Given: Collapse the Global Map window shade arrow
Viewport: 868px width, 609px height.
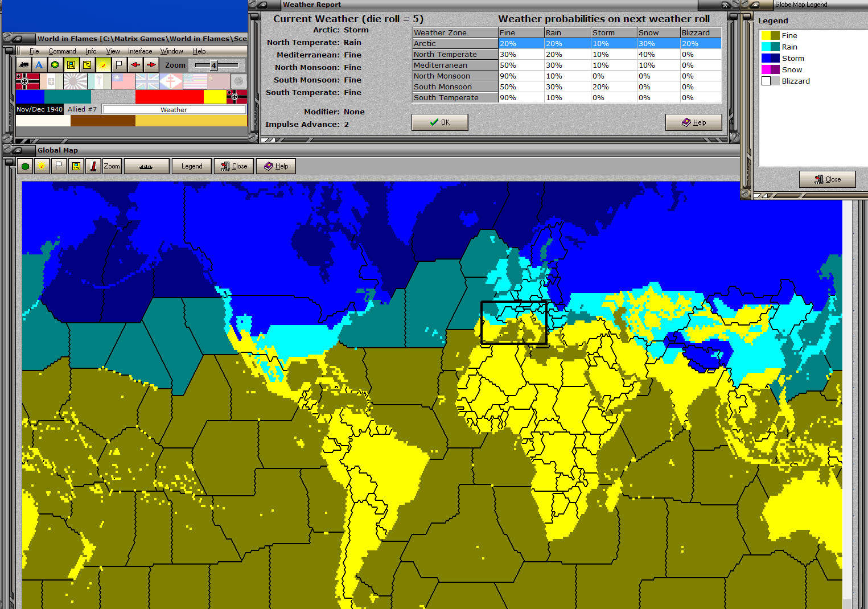Looking at the screenshot, I should click(x=19, y=150).
